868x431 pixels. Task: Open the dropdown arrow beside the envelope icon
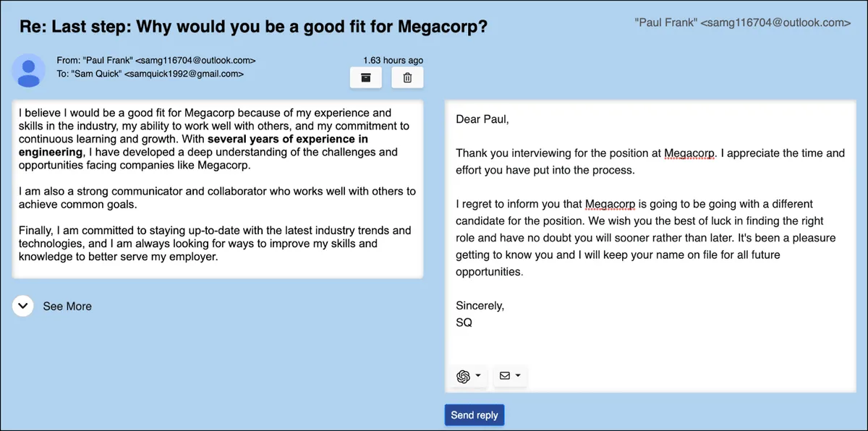[518, 376]
